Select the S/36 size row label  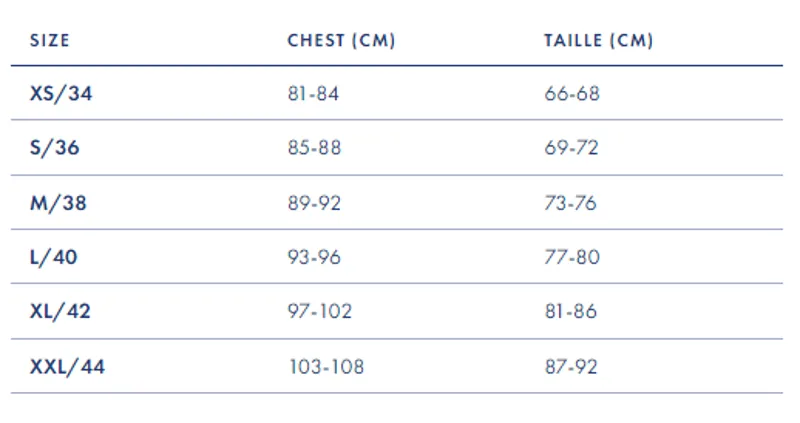pyautogui.click(x=55, y=148)
